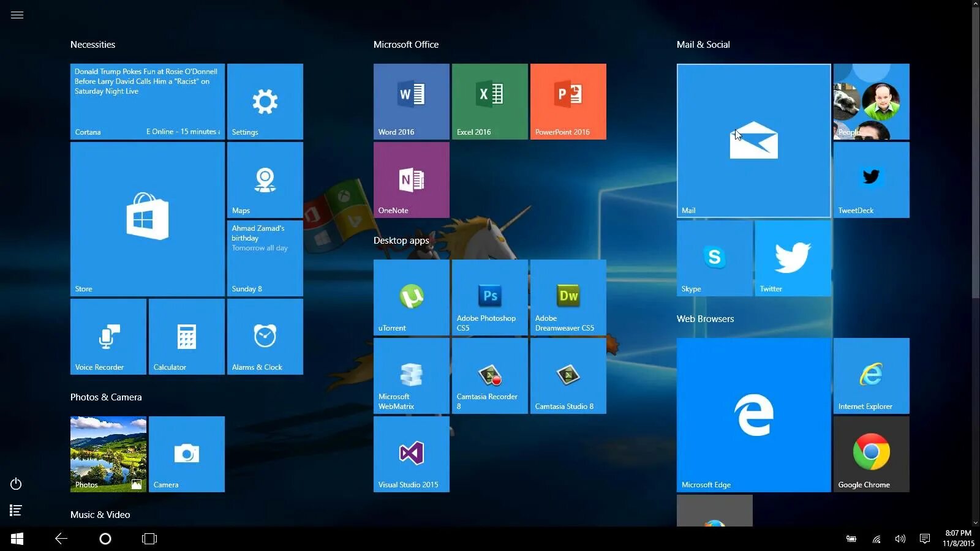Screen dimensions: 980x551
Task: Select the Web Browsers group heading
Action: [x=705, y=319]
